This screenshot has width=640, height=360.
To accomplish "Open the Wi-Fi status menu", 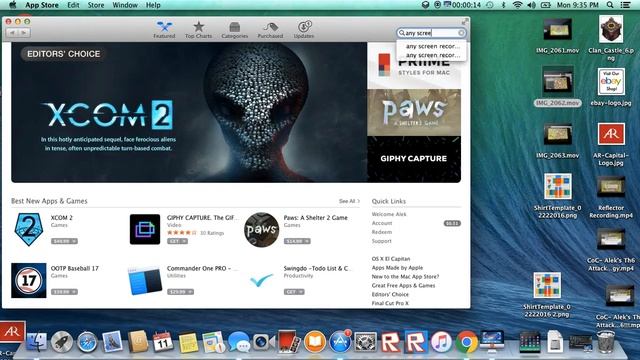I will (518, 5).
